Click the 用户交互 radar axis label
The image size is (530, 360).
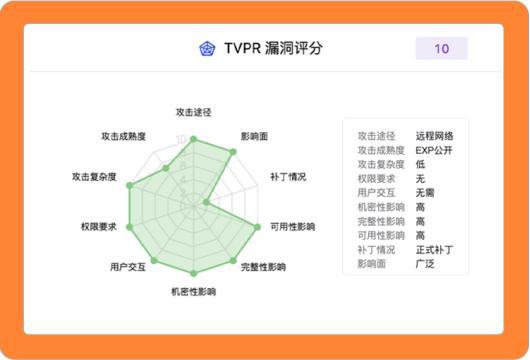pyautogui.click(x=128, y=267)
